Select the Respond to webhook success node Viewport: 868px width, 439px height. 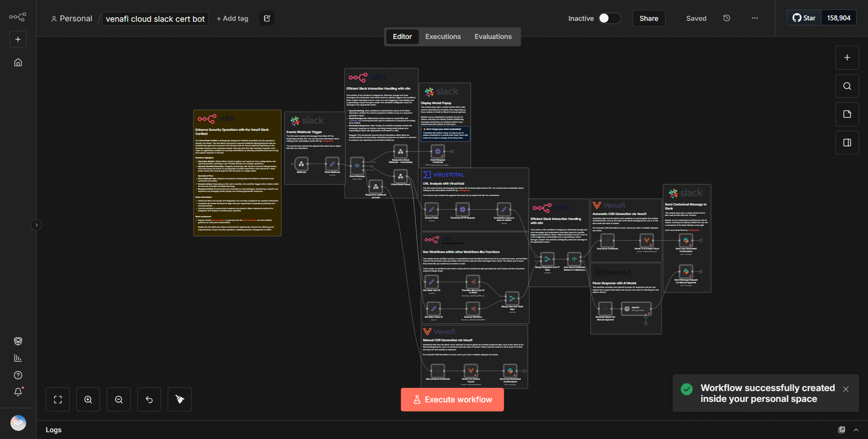tap(376, 186)
